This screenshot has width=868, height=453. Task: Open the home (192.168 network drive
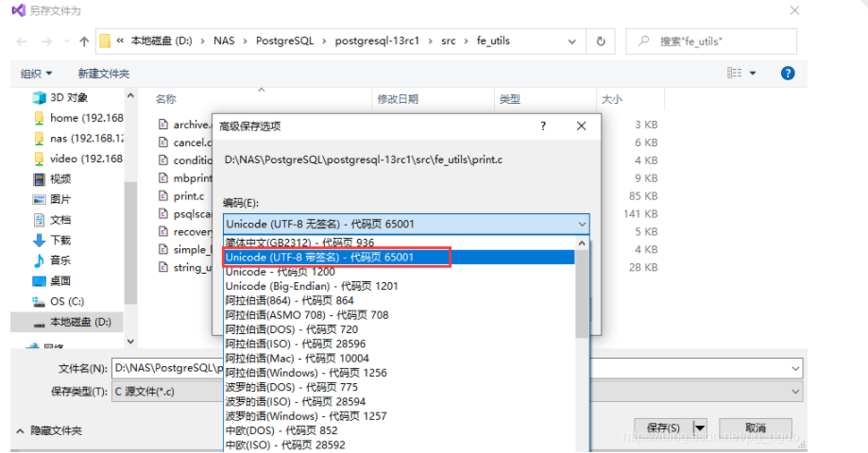77,118
